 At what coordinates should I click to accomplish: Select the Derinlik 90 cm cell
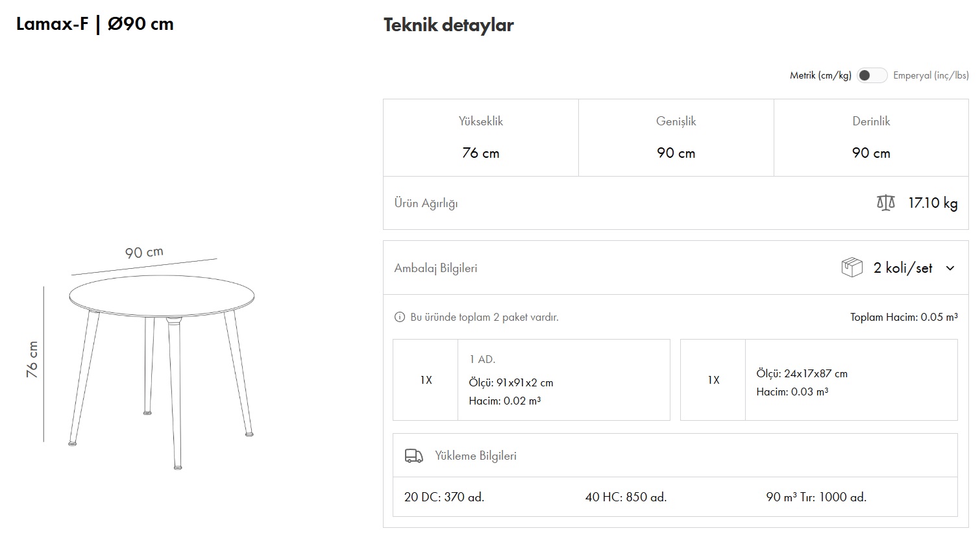871,138
